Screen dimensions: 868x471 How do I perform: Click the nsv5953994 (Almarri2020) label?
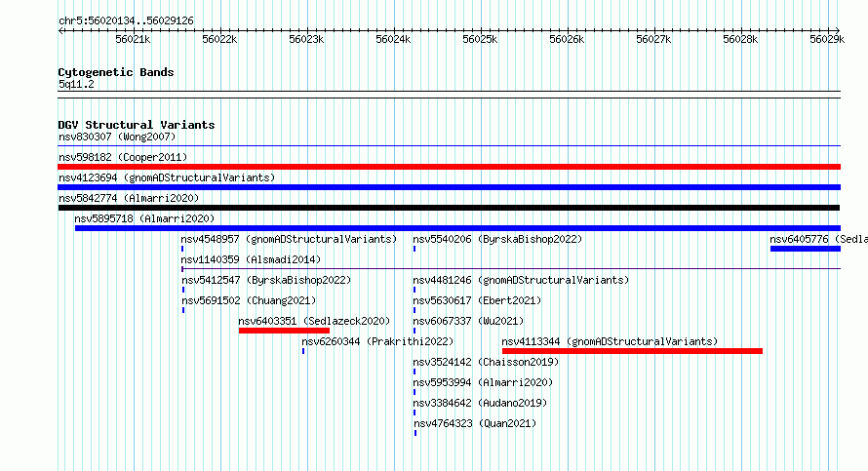pyautogui.click(x=483, y=382)
